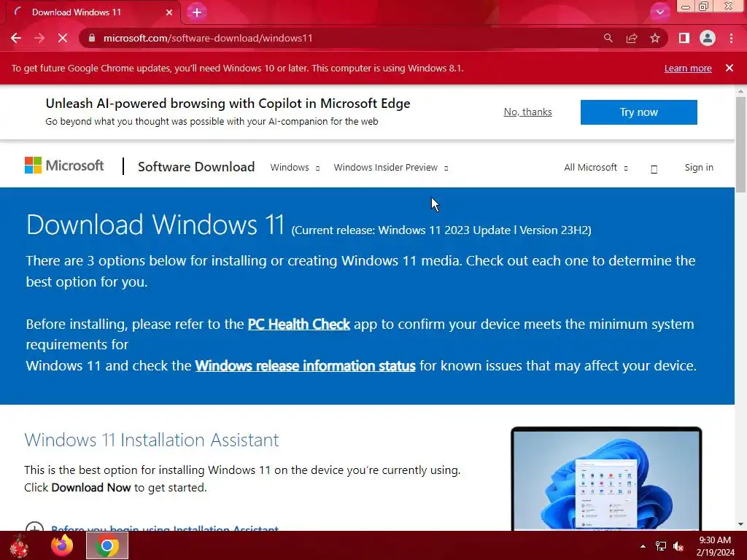The height and width of the screenshot is (560, 747).
Task: Share this page via share icon
Action: pyautogui.click(x=632, y=38)
